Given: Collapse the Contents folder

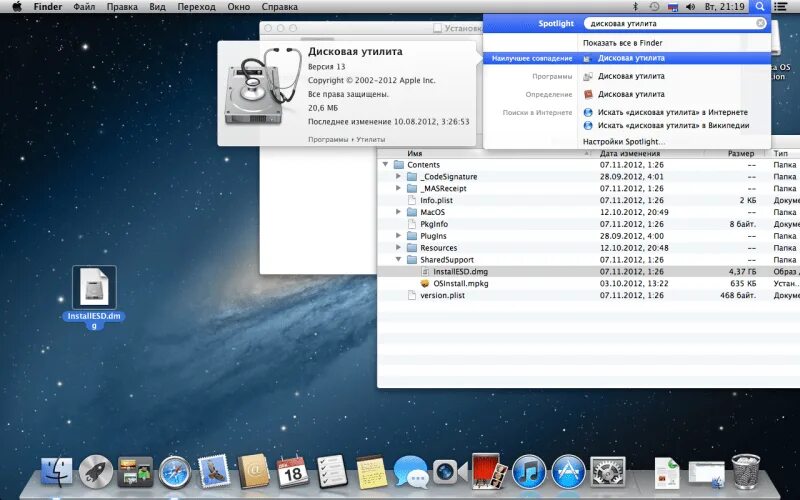Looking at the screenshot, I should click(386, 165).
